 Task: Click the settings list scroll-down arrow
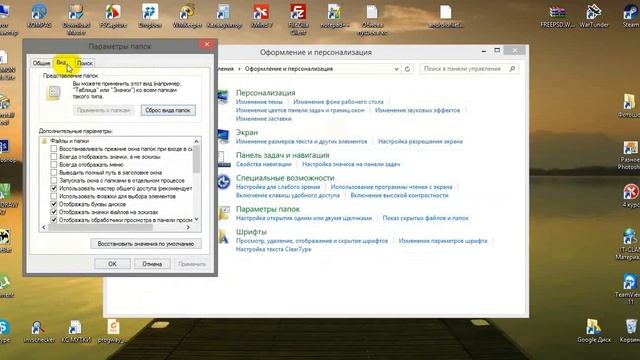196,220
